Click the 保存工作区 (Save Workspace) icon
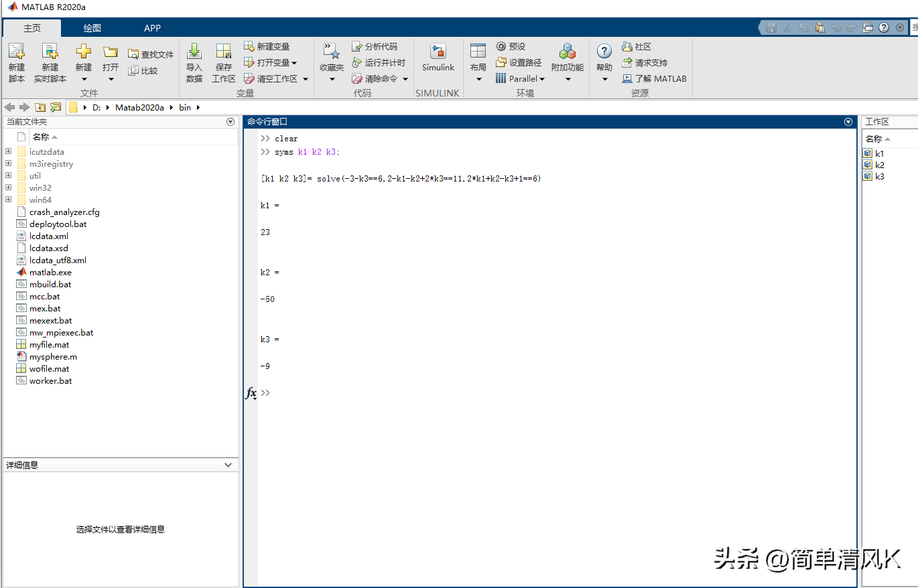Screen dimensions: 918x588 click(223, 59)
